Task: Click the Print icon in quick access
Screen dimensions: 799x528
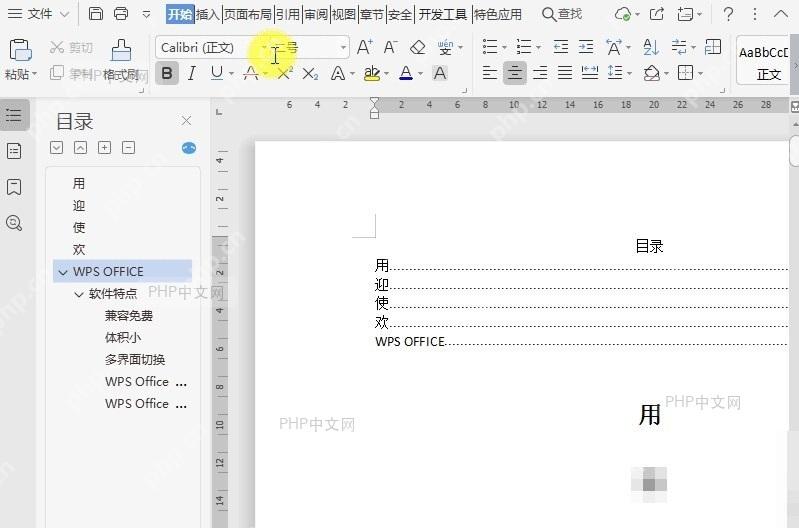Action: point(121,14)
